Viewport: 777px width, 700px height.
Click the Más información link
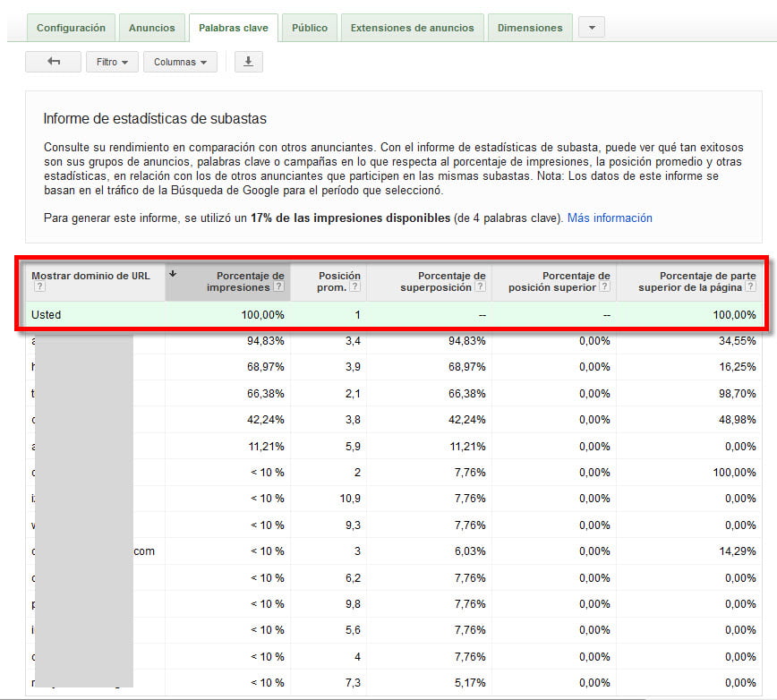tap(610, 218)
